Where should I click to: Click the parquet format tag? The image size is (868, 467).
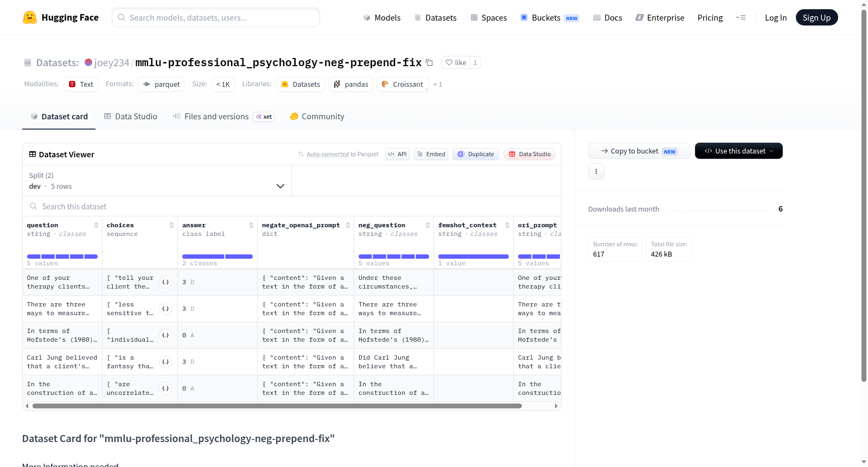point(162,84)
